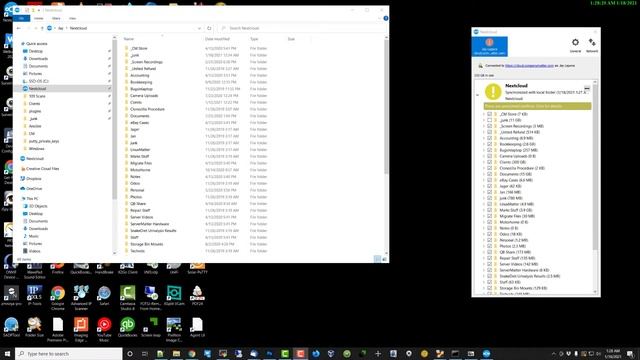Select Camera Uploads folder in file list
The image size is (640, 360).
(144, 96)
